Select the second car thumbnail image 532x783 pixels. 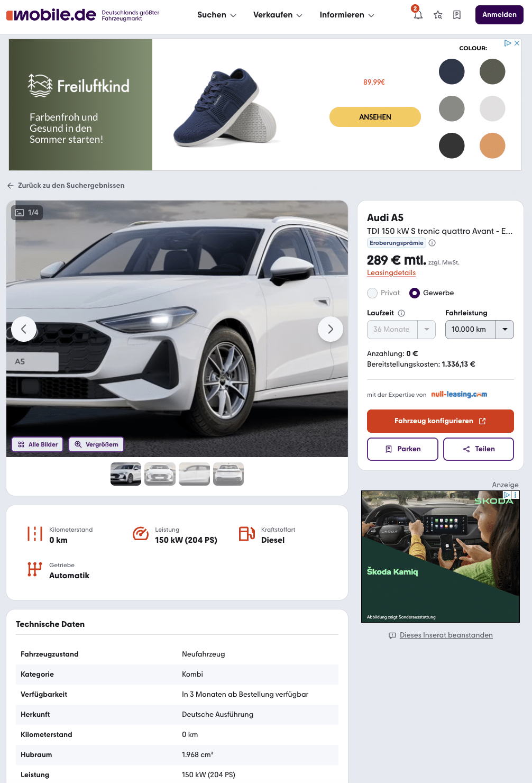click(x=160, y=474)
